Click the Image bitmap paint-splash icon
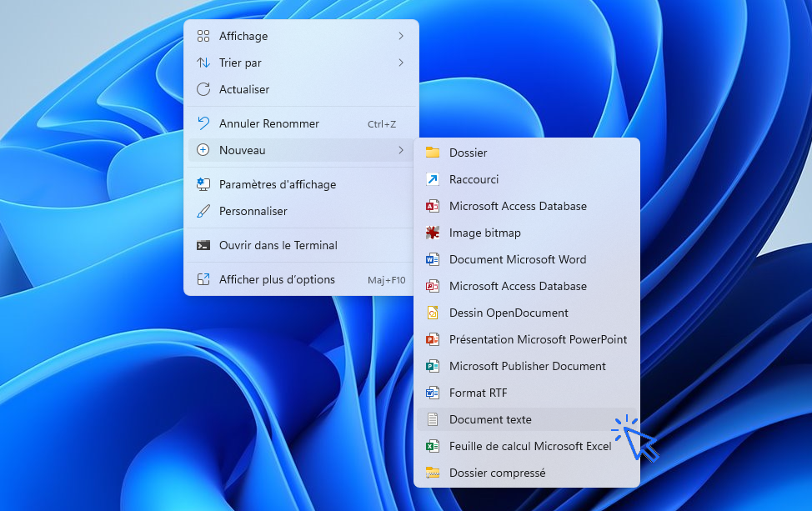 tap(433, 233)
